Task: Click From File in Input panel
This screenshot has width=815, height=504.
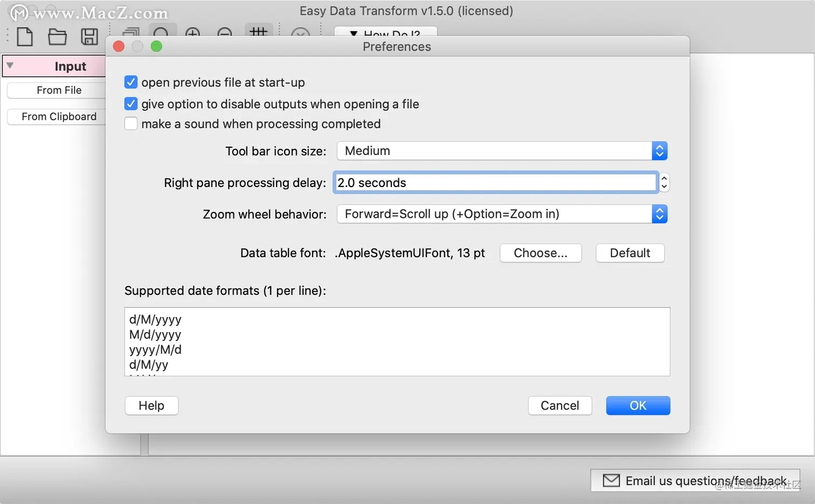Action: [x=57, y=90]
